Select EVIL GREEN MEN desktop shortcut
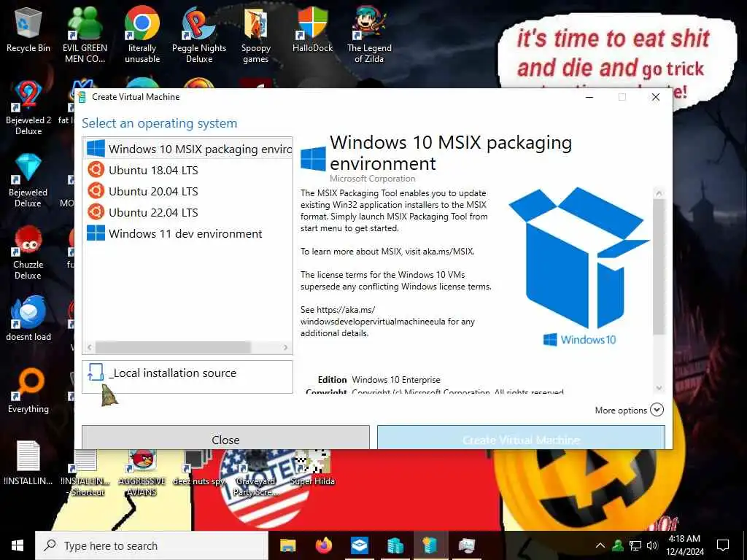Image resolution: width=747 pixels, height=560 pixels. (x=85, y=35)
